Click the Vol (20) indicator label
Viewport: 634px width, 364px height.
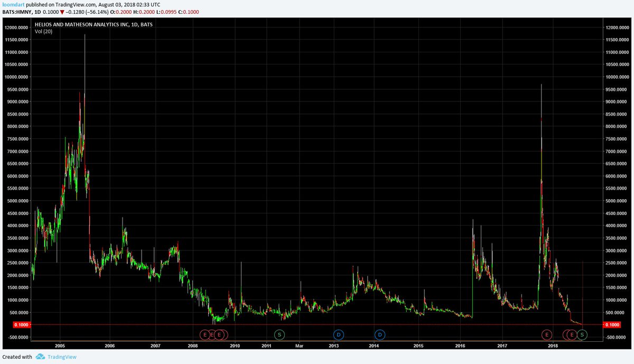pos(44,32)
